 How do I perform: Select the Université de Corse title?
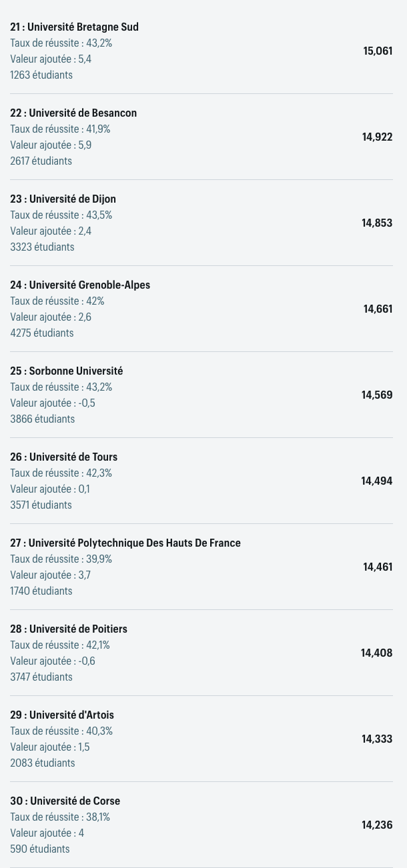point(65,801)
